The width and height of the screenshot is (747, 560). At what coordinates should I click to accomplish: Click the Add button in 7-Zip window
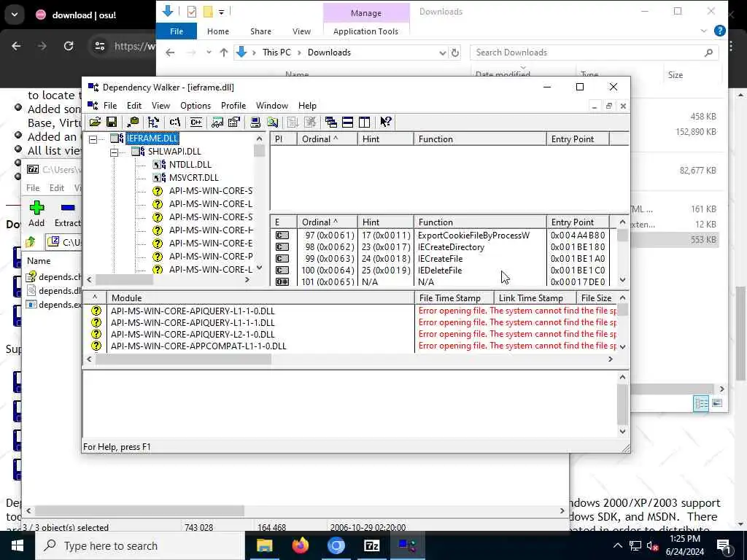pyautogui.click(x=36, y=214)
